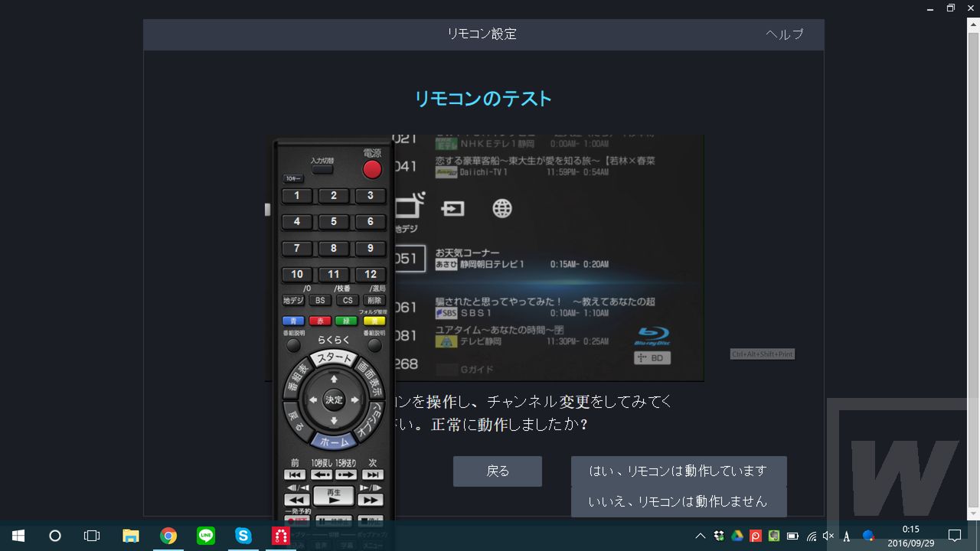The image size is (980, 551).
Task: Click the previous chapter skip button
Action: click(x=296, y=475)
